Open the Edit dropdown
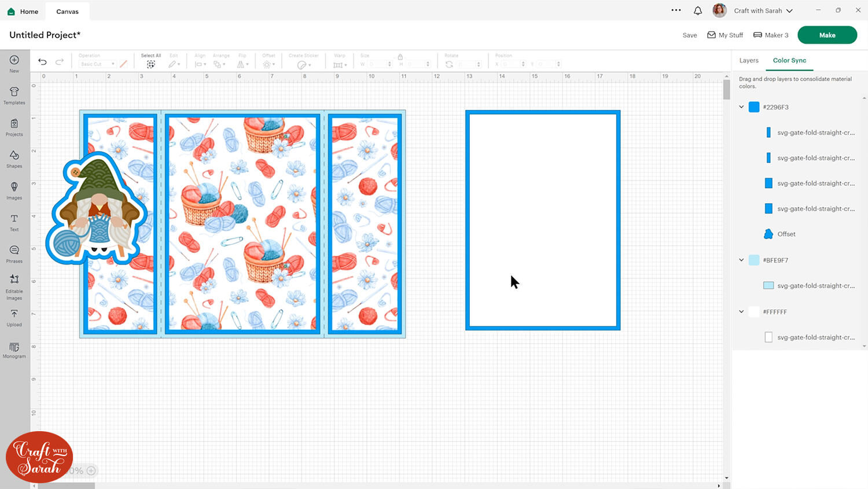The width and height of the screenshot is (868, 489). pyautogui.click(x=174, y=64)
